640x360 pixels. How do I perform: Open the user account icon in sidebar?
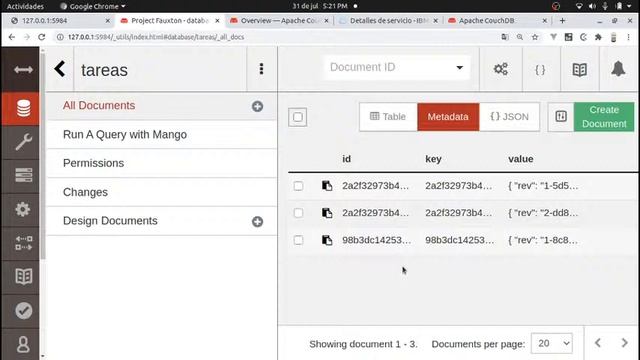coord(23,344)
